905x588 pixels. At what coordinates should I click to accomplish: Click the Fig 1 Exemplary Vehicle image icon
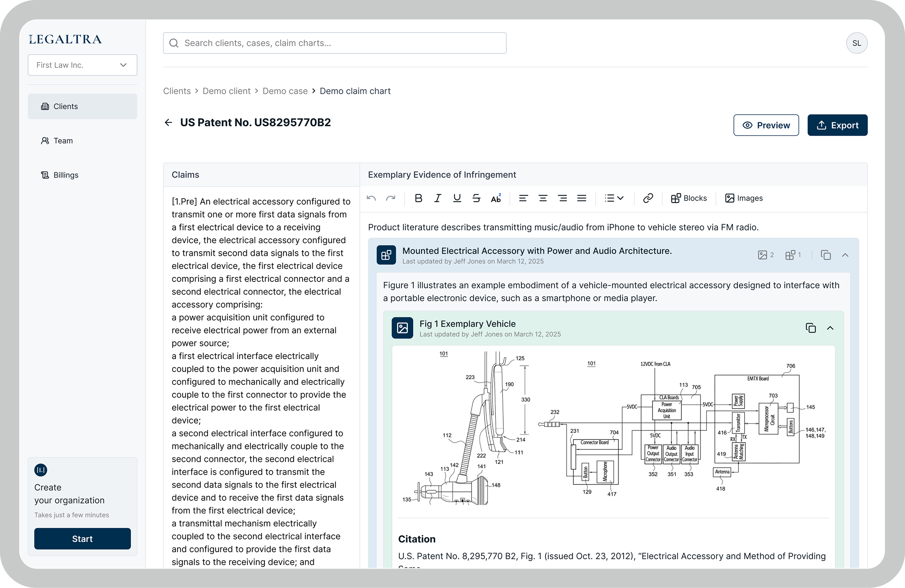tap(402, 328)
